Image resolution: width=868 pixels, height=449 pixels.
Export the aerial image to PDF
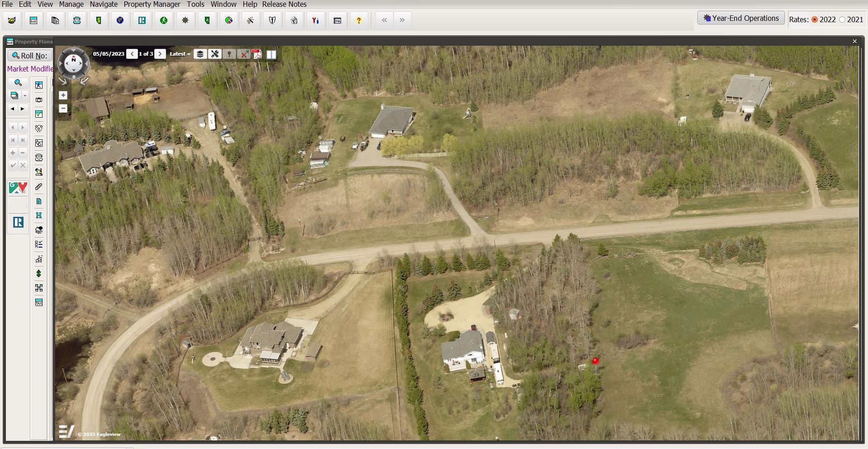pos(257,54)
